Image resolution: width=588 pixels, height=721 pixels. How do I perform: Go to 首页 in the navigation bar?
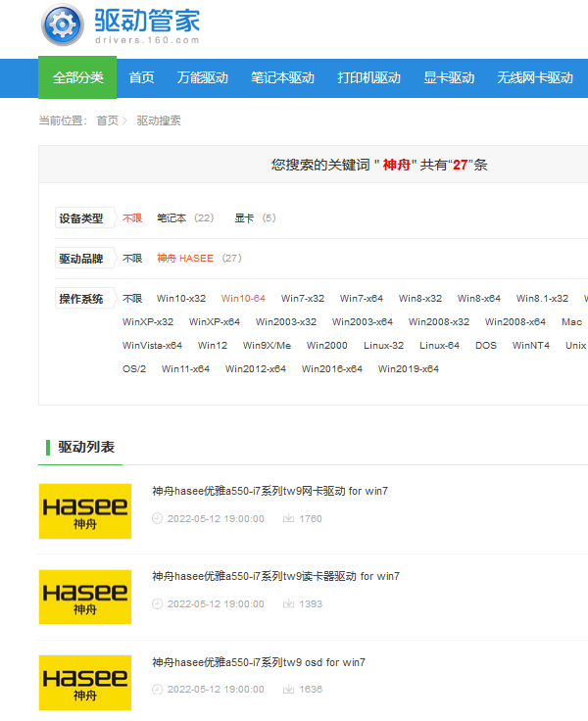tap(141, 77)
